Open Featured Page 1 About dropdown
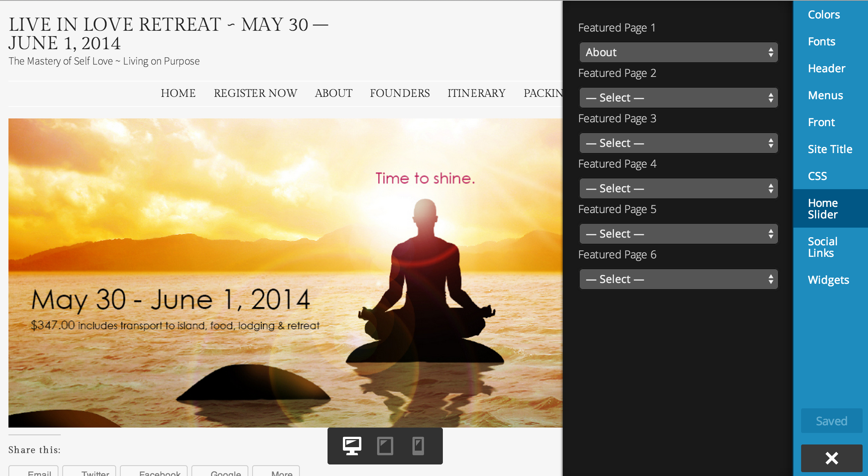This screenshot has width=868, height=476. click(x=678, y=52)
